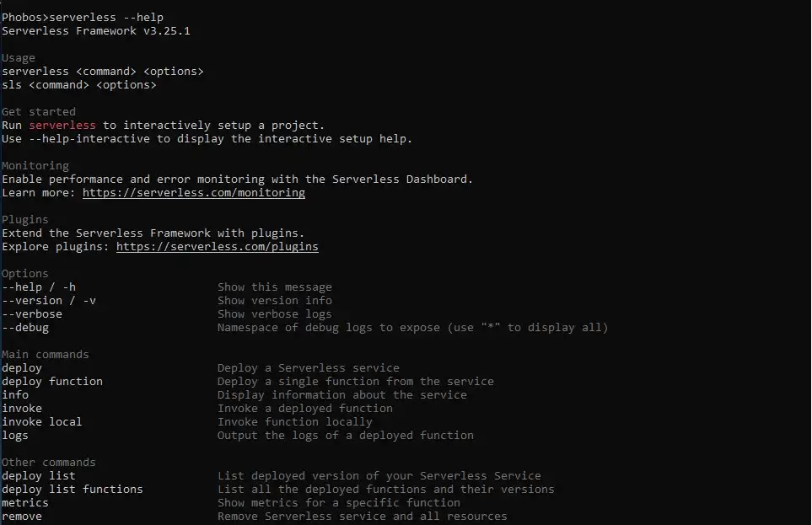Click the '--help / -h' option
812x525 pixels.
click(x=39, y=287)
